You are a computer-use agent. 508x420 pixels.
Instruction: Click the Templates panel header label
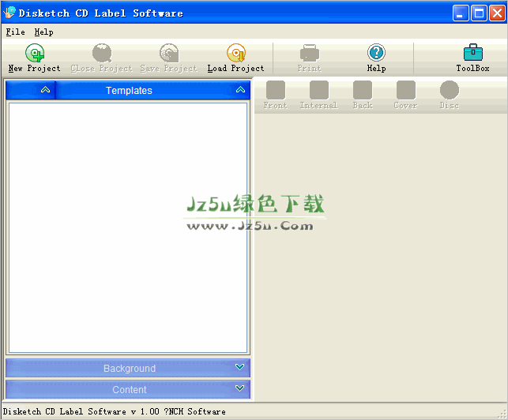click(129, 91)
